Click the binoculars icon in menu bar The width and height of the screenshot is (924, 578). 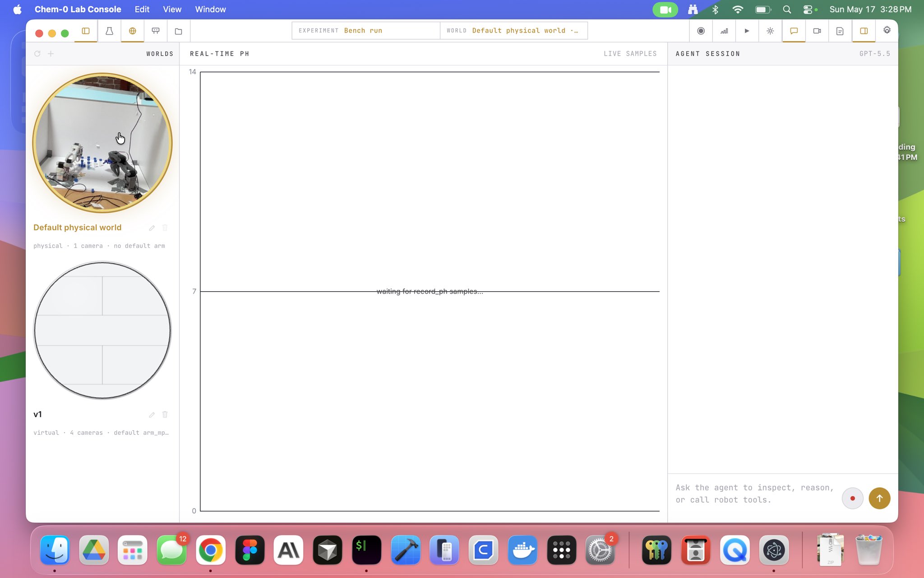click(693, 9)
